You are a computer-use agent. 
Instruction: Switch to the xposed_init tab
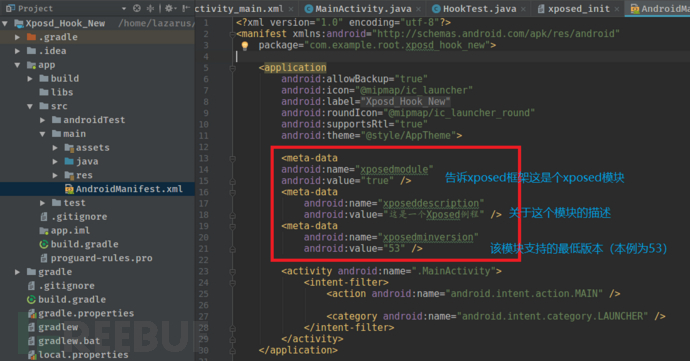579,9
